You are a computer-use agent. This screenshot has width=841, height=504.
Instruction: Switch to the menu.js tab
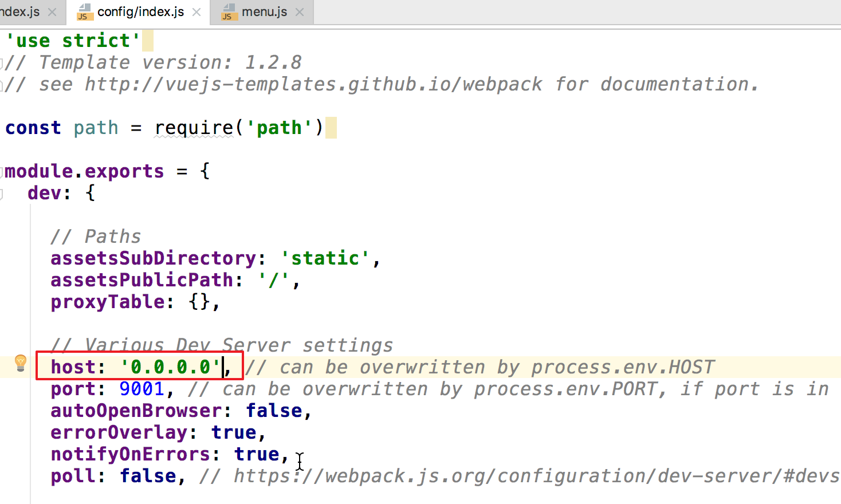pyautogui.click(x=264, y=12)
